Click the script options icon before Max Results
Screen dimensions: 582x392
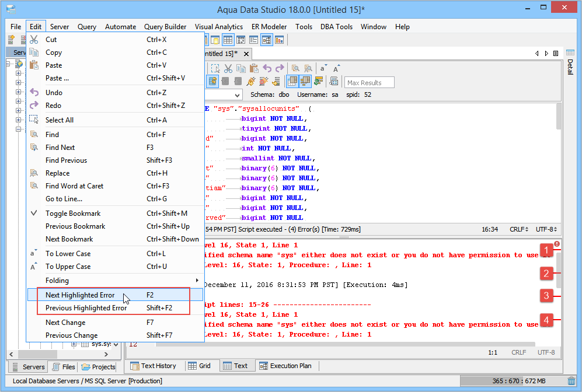(334, 81)
